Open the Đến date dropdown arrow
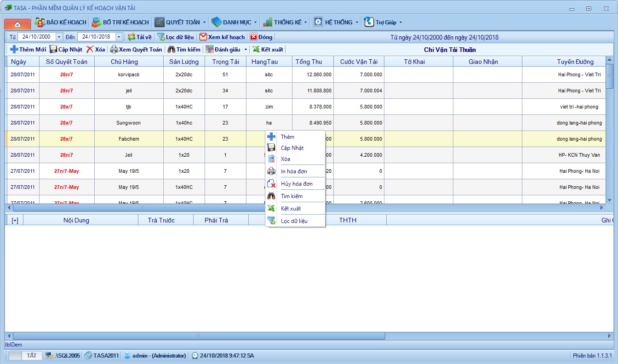The image size is (618, 364). tap(119, 37)
